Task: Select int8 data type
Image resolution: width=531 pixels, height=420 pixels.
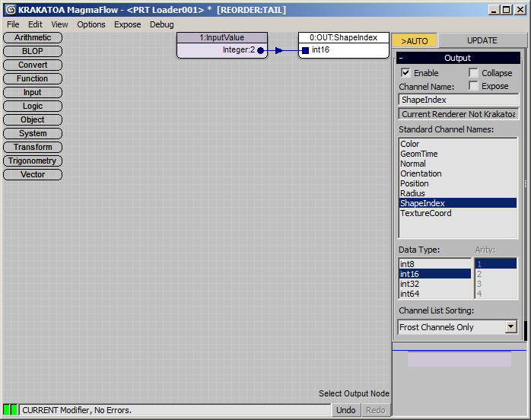Action: point(435,264)
